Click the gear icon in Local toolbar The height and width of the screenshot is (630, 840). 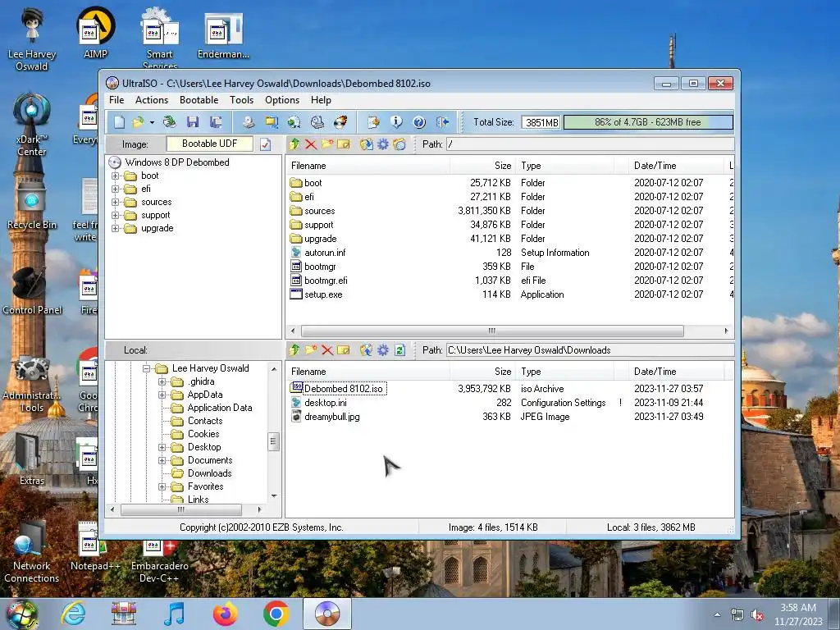[383, 349]
